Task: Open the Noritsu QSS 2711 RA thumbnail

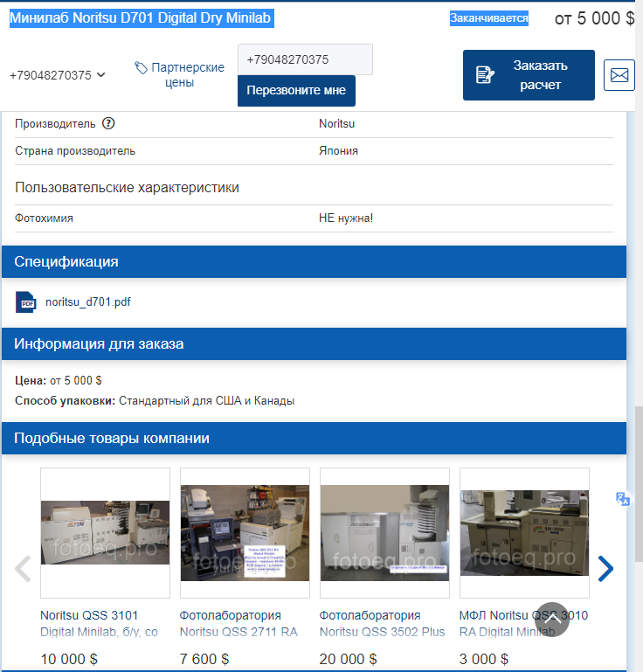Action: (x=245, y=533)
